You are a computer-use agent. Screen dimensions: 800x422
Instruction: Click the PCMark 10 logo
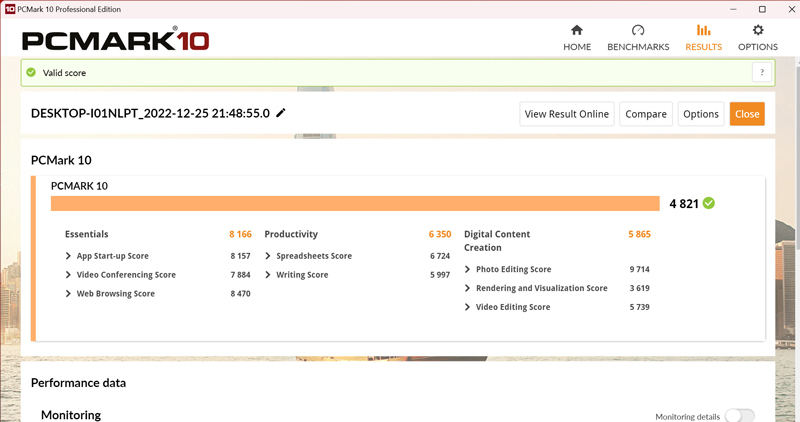115,40
